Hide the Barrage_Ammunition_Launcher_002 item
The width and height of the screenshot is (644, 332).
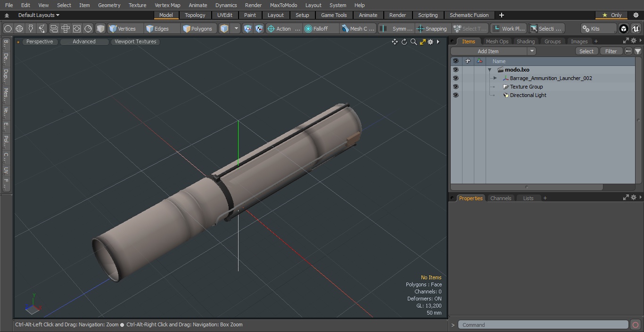tap(455, 78)
